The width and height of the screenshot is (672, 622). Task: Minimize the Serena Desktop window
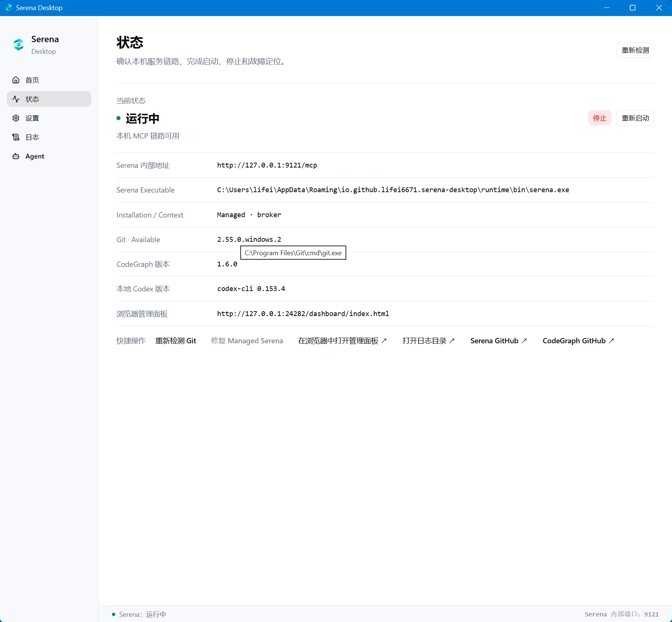coord(607,8)
